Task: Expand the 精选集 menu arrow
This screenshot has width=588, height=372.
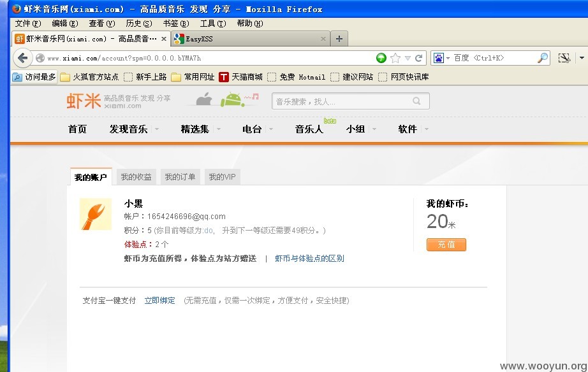Action: 219,129
